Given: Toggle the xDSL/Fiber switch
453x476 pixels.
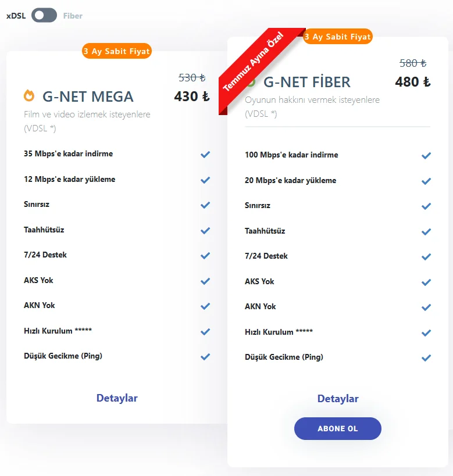Looking at the screenshot, I should point(44,16).
